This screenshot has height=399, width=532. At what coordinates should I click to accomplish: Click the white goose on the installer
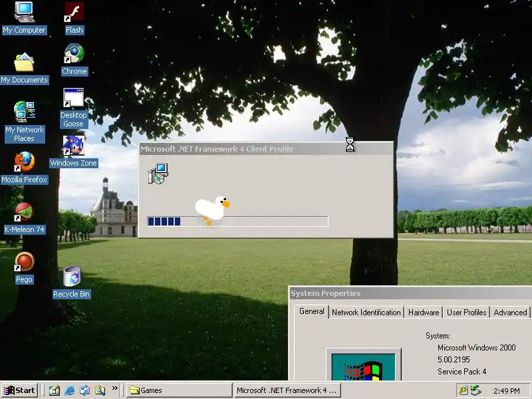212,210
